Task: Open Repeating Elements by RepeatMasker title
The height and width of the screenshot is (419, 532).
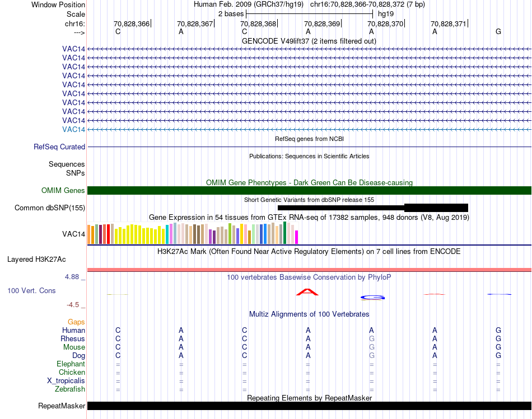Action: pyautogui.click(x=310, y=398)
